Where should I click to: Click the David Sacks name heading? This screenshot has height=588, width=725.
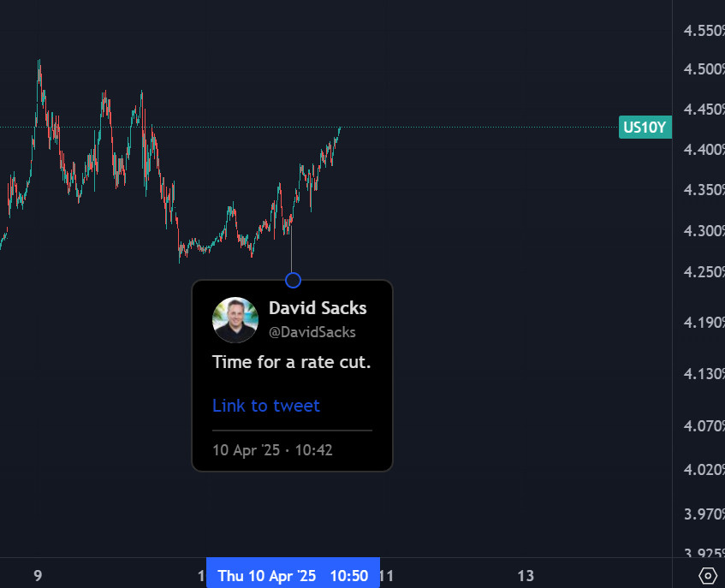coord(318,308)
